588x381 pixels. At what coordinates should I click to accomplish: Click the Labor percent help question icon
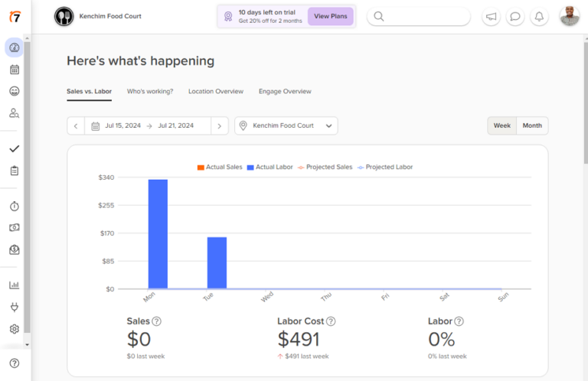[459, 321]
